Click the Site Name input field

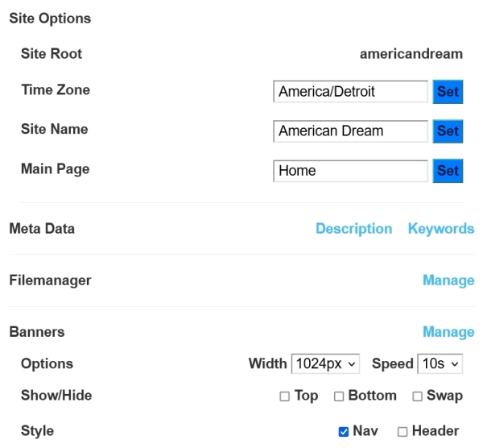coord(350,131)
